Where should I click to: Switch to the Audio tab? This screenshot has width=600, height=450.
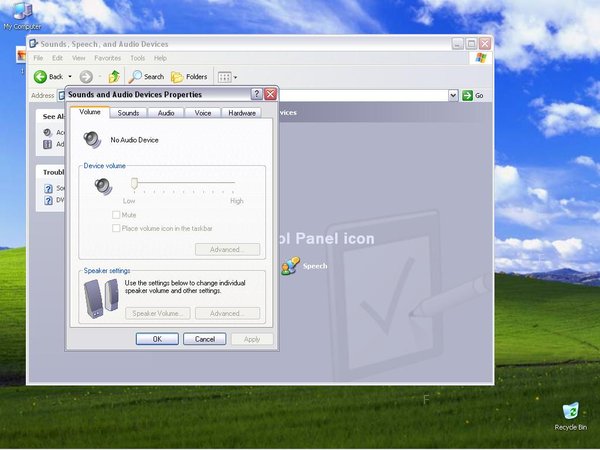[x=166, y=113]
